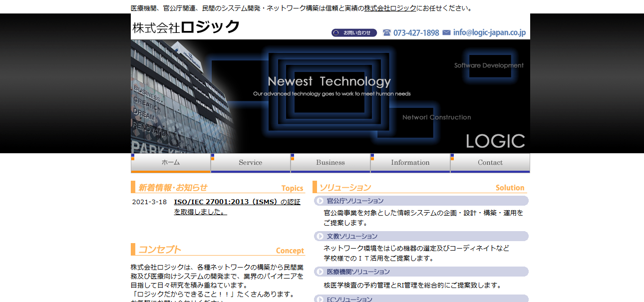
Task: Open the 官公庁ソリューション heading
Action: point(421,201)
